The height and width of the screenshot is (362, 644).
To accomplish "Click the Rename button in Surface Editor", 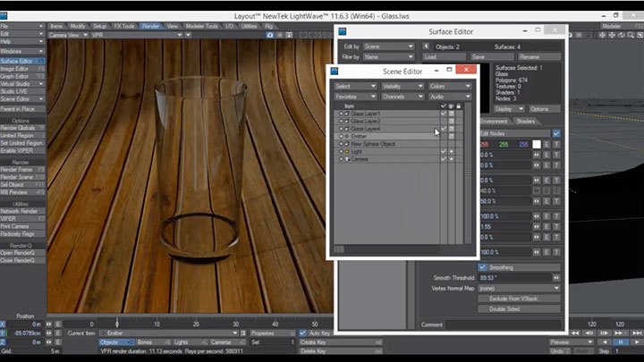I will click(538, 57).
